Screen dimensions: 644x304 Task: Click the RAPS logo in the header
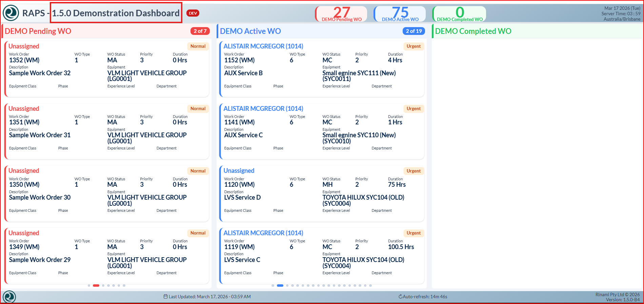pos(11,13)
